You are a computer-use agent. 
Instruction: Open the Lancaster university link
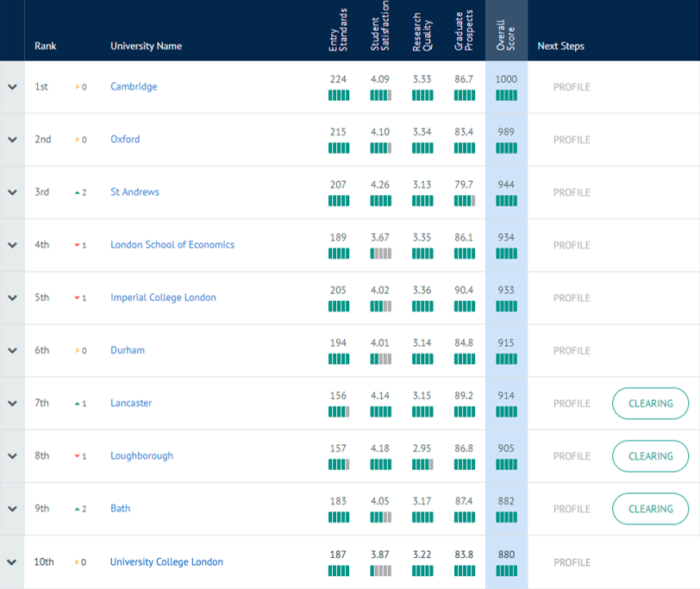[131, 403]
